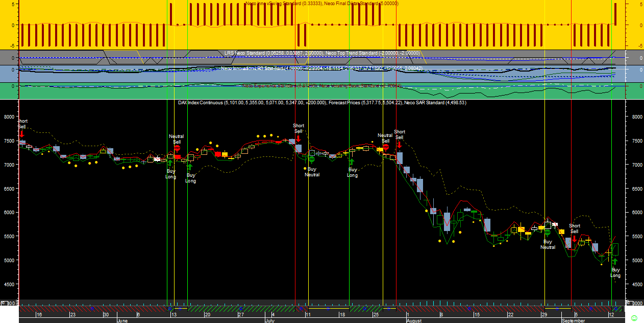Viewport: 644px width, 323px height.
Task: Click the green Buy Long arrow near July 18
Action: pos(352,161)
